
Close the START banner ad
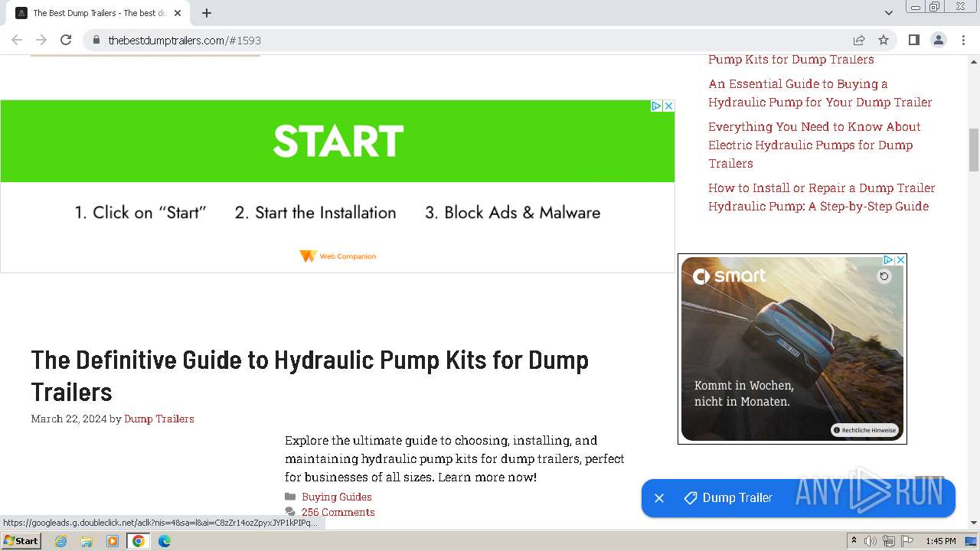tap(668, 106)
